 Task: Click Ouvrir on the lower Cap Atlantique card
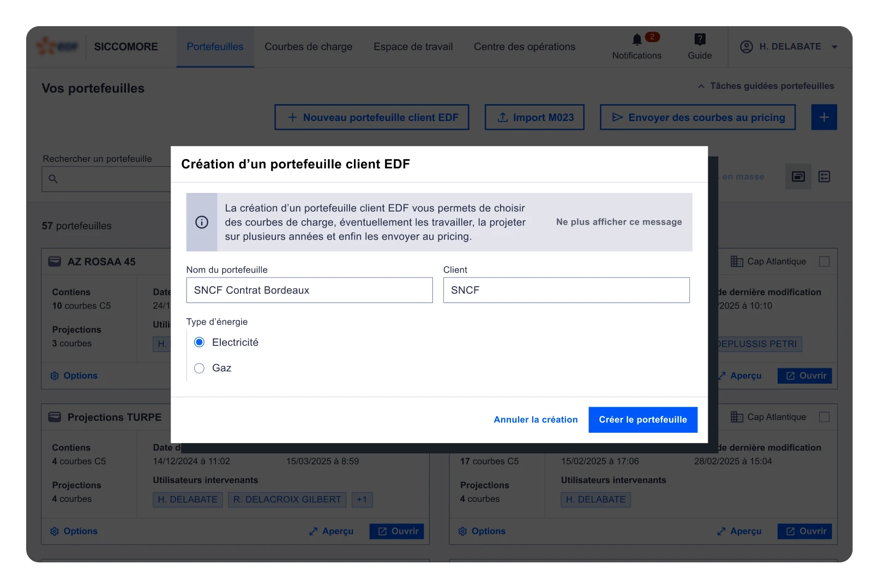click(x=805, y=531)
